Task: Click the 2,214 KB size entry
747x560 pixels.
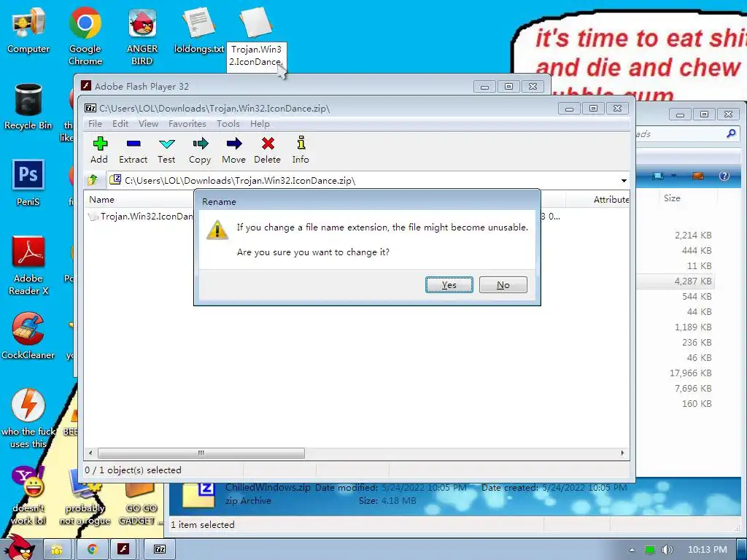Action: [x=693, y=236]
